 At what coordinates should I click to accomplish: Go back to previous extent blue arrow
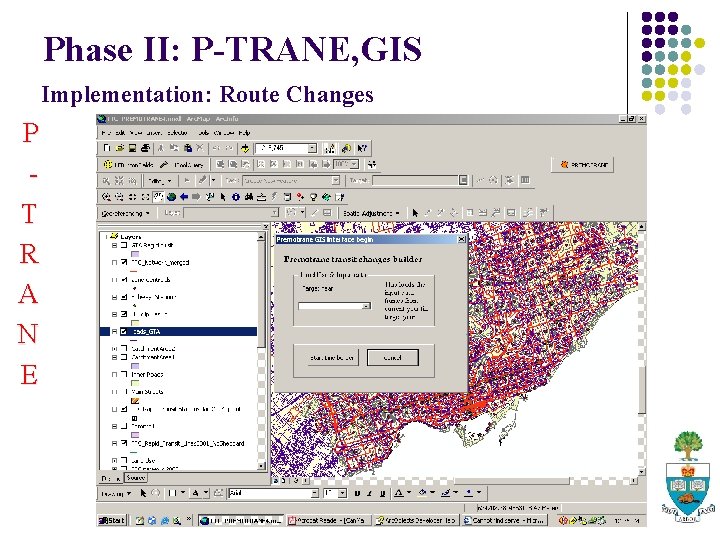pos(184,197)
